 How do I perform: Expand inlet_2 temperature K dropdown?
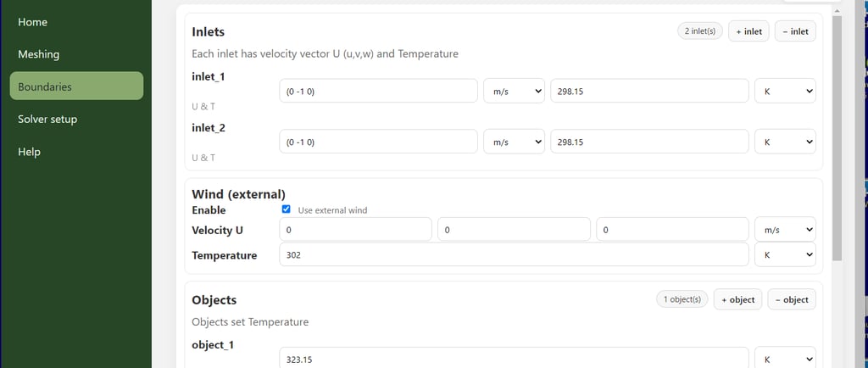pos(785,142)
